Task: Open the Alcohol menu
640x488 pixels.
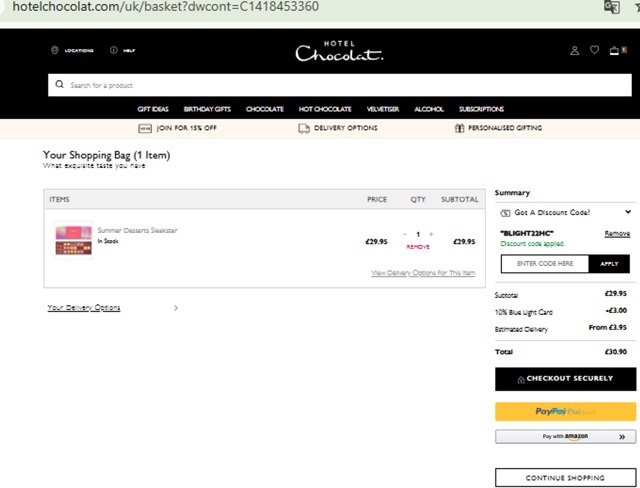Action: [429, 109]
